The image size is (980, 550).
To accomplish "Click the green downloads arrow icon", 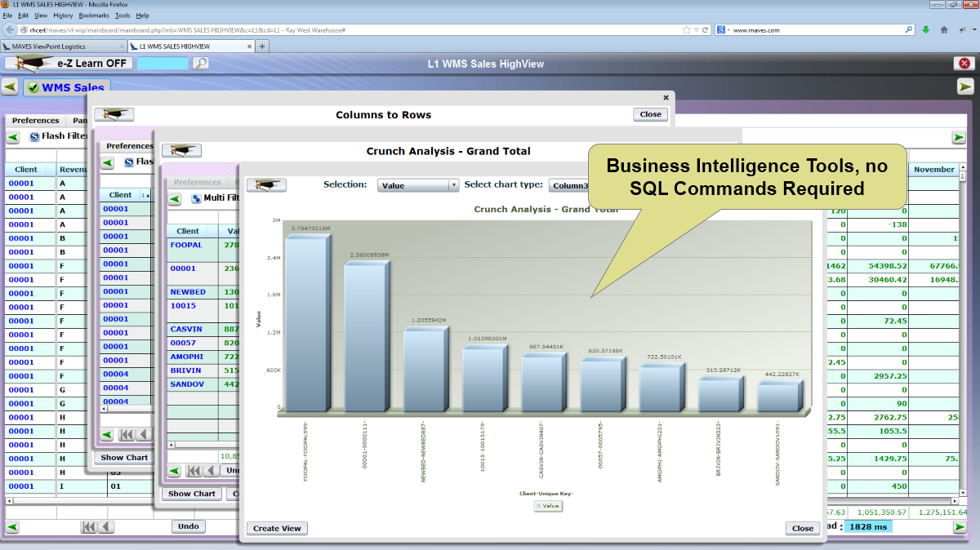I will (926, 30).
